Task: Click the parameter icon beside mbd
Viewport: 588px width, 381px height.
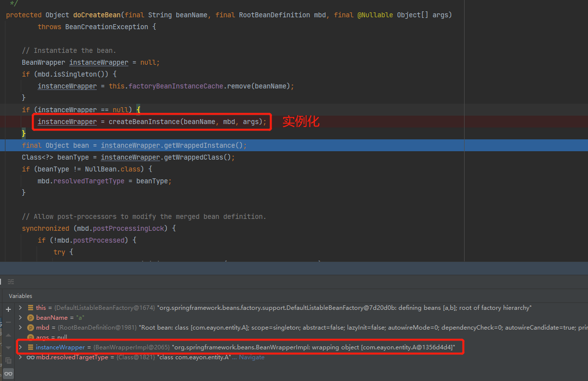Action: point(31,327)
